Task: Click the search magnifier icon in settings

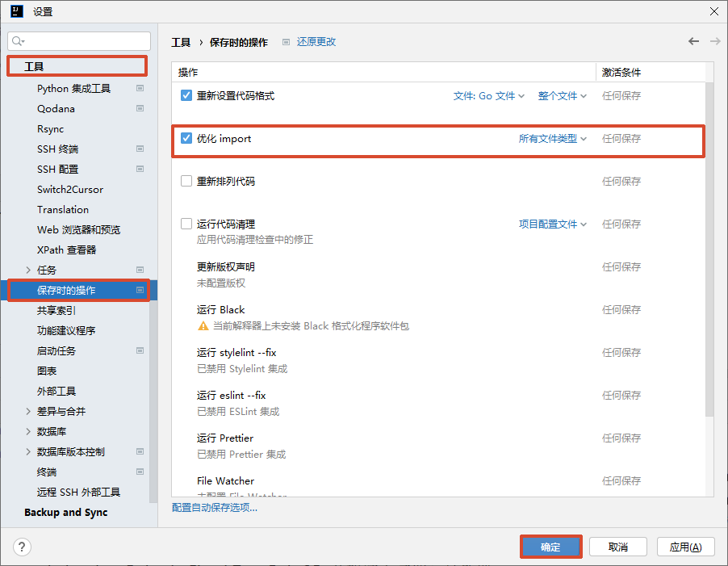Action: click(x=19, y=41)
